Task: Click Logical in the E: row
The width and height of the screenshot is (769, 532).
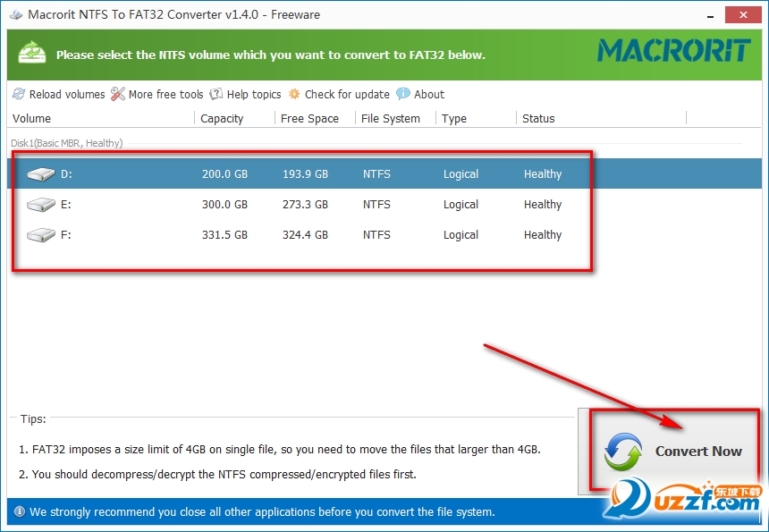Action: point(461,205)
